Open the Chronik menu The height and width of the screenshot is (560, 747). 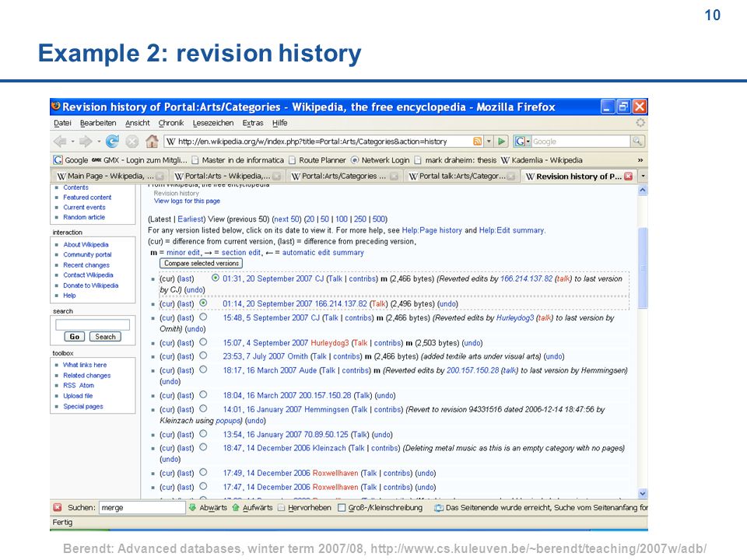point(171,123)
